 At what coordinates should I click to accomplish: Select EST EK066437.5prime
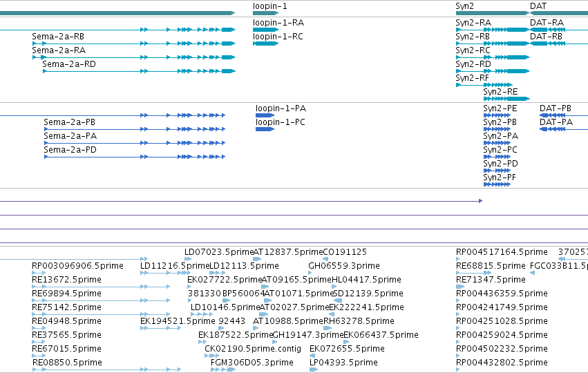pos(381,335)
